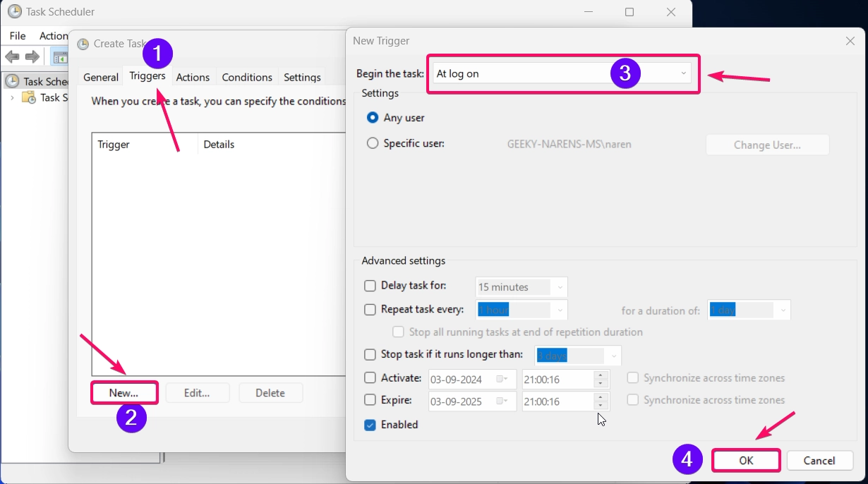Uncheck the Enabled checkbox

click(370, 425)
